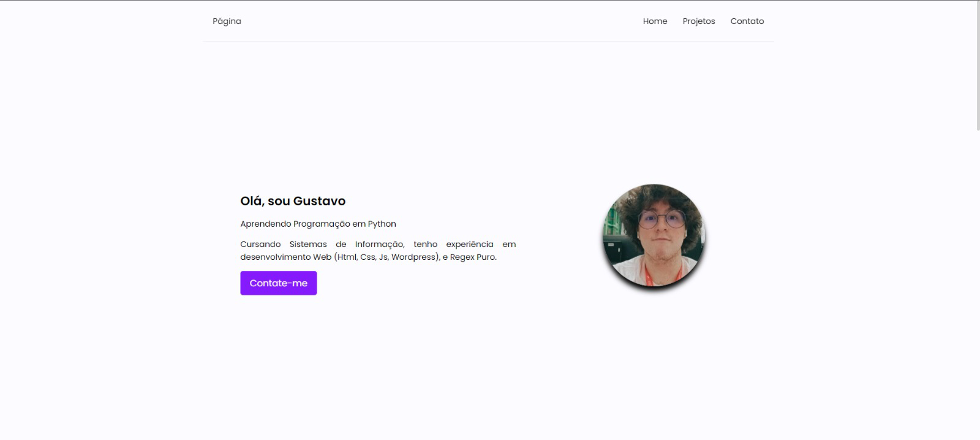The width and height of the screenshot is (980, 440).
Task: Open the Home navigation link
Action: (655, 21)
